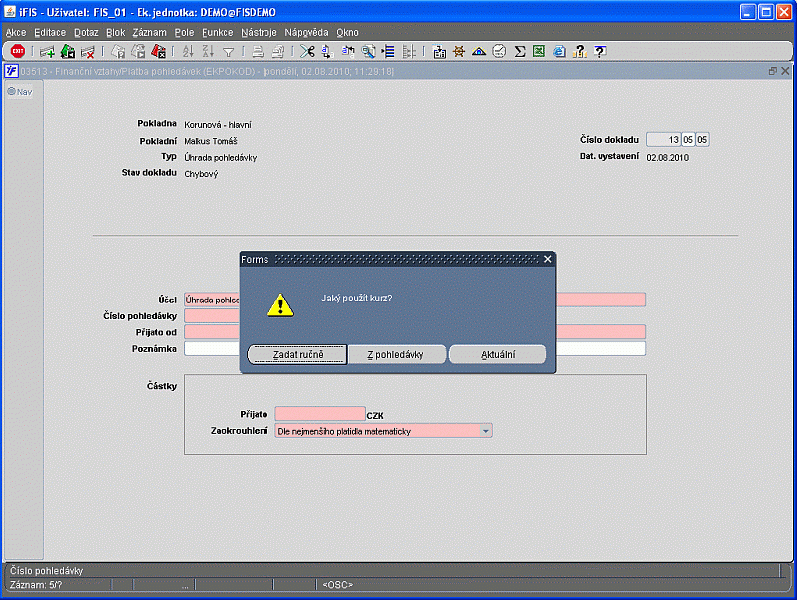
Task: Click the scissors cut icon
Action: (x=306, y=52)
